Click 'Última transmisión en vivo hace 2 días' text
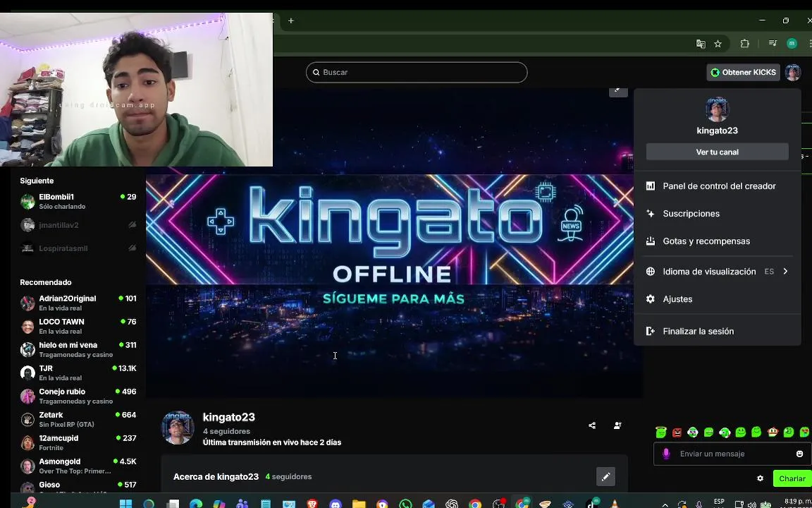Viewport: 812px width, 508px height. click(x=272, y=442)
